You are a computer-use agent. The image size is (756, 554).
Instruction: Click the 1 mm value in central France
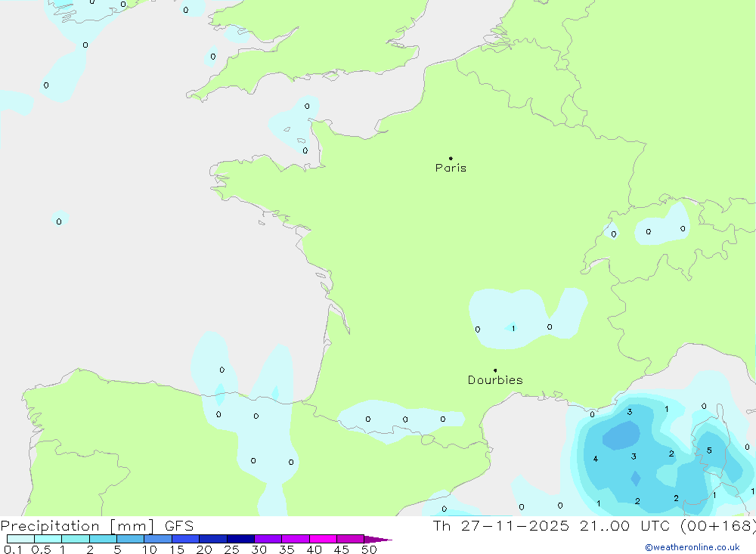pos(513,328)
